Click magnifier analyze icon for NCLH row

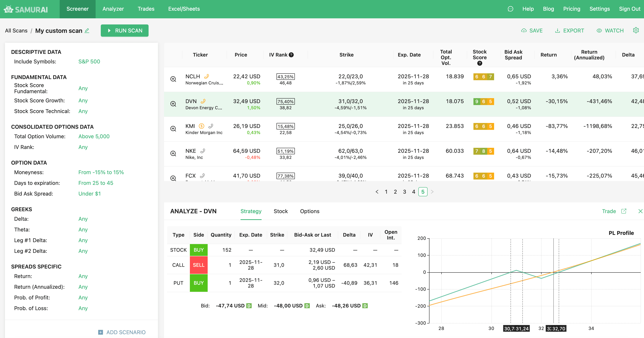click(x=173, y=79)
